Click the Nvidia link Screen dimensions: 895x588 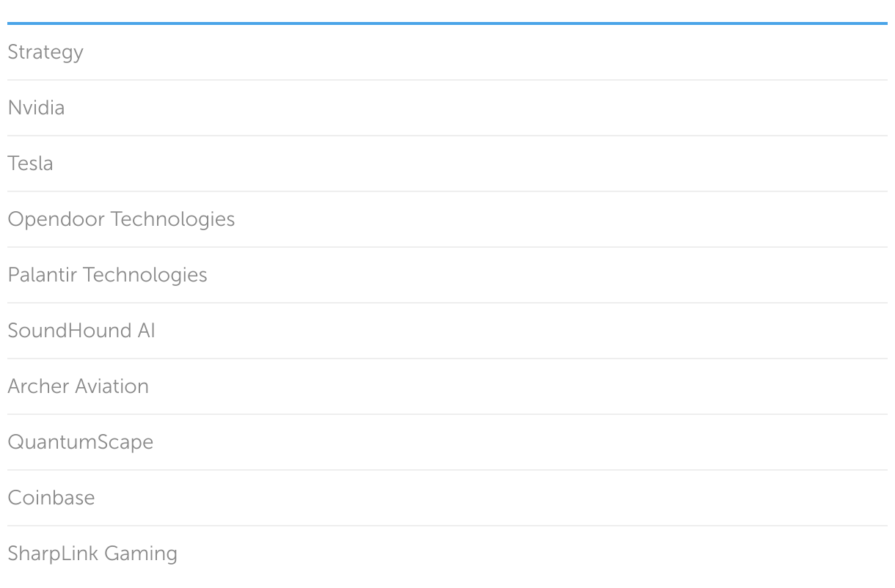coord(36,108)
